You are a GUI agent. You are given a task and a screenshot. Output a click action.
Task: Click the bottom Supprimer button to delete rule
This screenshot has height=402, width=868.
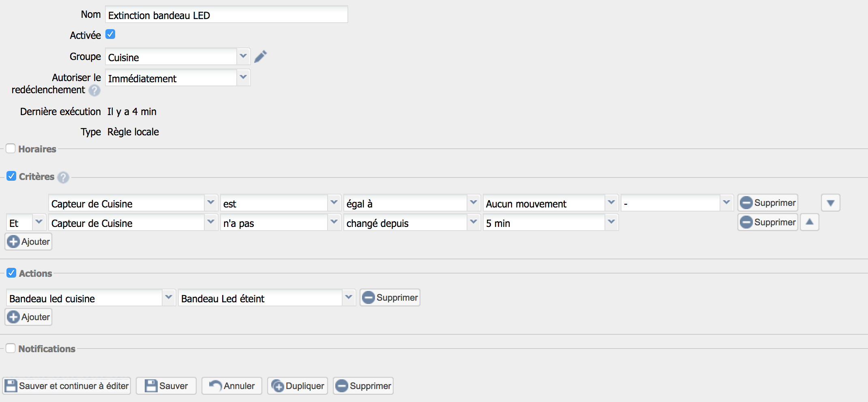click(363, 386)
